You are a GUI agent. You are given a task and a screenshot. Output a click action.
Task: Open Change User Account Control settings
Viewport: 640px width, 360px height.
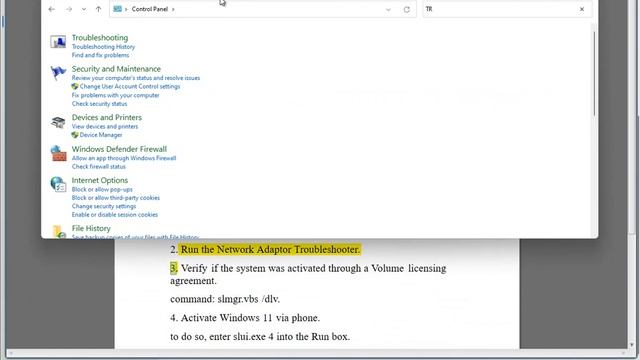[x=130, y=87]
